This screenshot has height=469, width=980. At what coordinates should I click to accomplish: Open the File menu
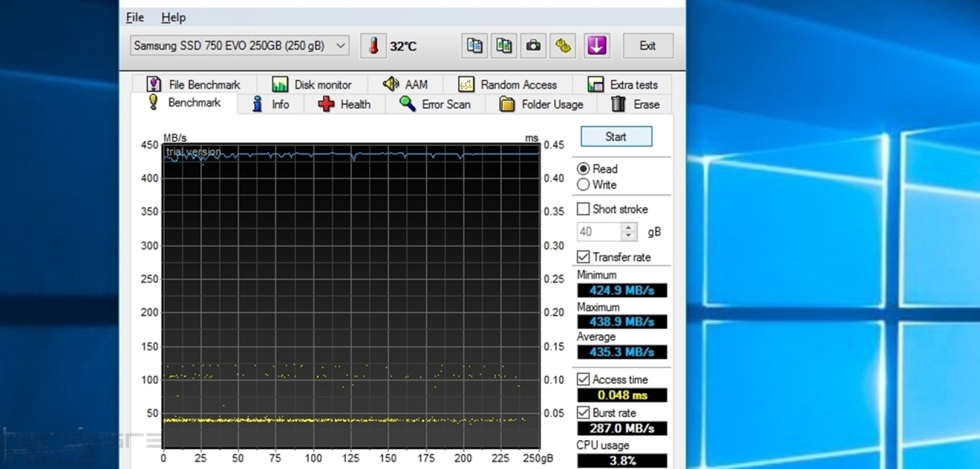135,17
